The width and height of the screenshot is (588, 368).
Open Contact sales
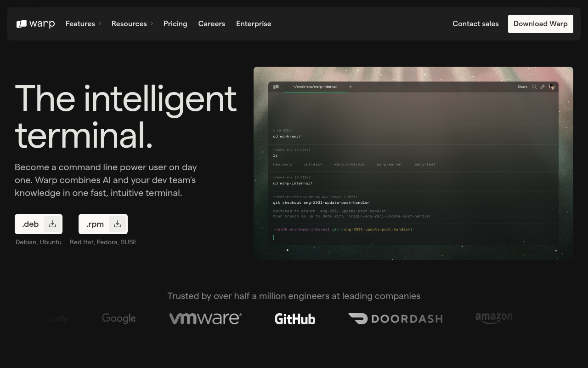[475, 23]
